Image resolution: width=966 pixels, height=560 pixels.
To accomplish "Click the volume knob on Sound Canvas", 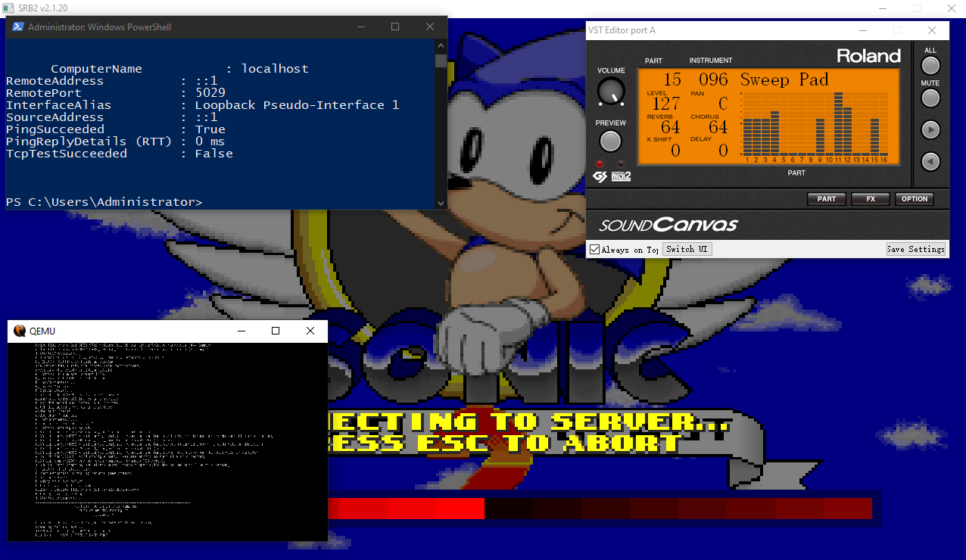I will tap(611, 92).
